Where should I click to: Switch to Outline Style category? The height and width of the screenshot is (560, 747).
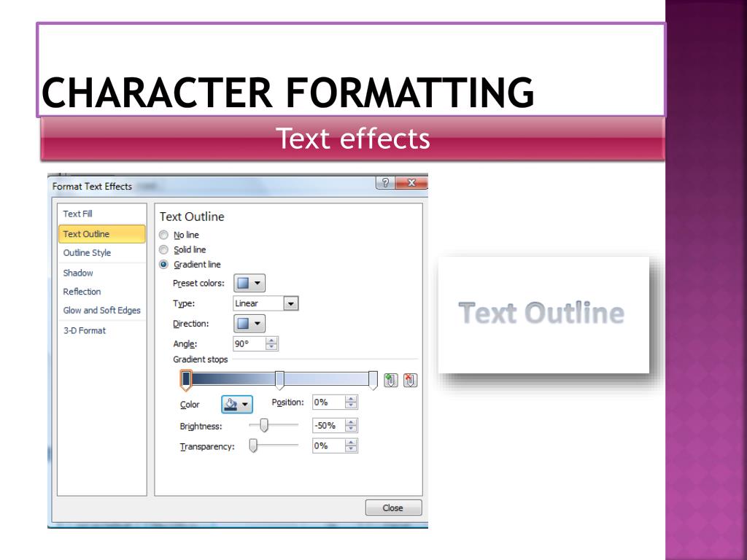point(102,253)
